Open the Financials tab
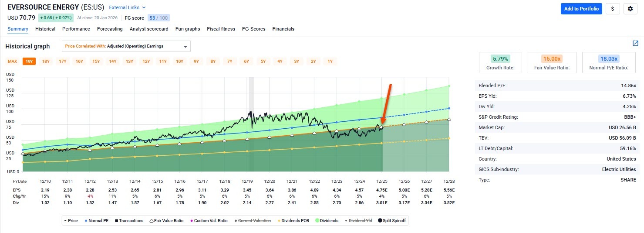This screenshot has height=233, width=644. coord(283,29)
